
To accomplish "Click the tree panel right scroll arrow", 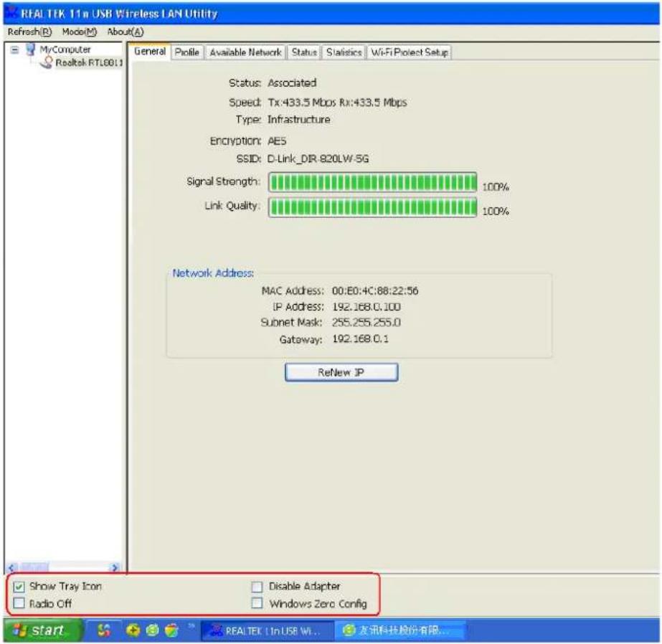I will tap(115, 567).
